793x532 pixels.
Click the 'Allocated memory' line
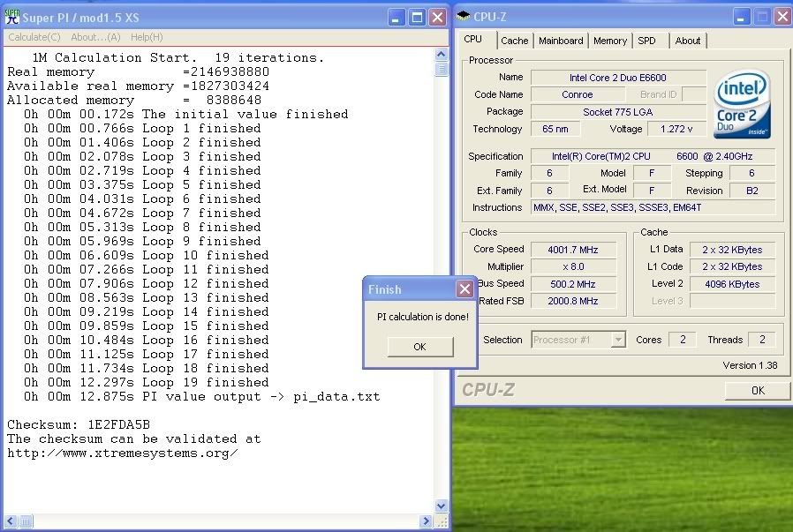tap(134, 100)
